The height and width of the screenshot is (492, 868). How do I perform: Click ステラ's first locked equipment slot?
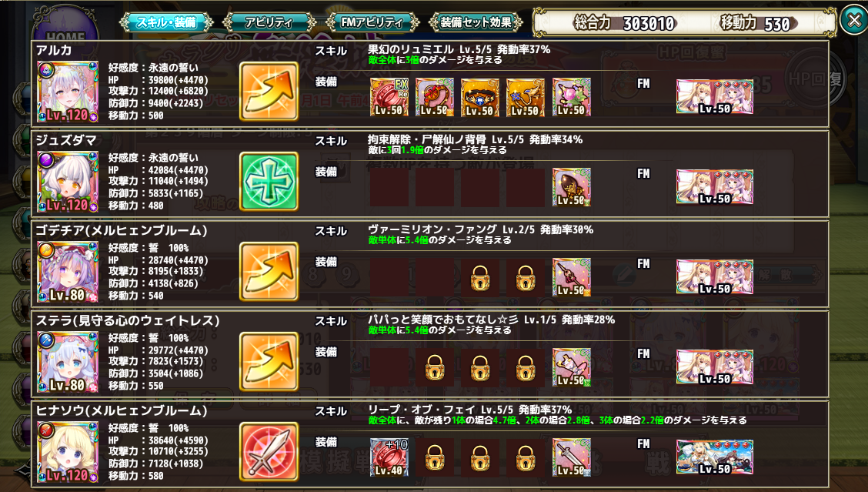pos(435,367)
